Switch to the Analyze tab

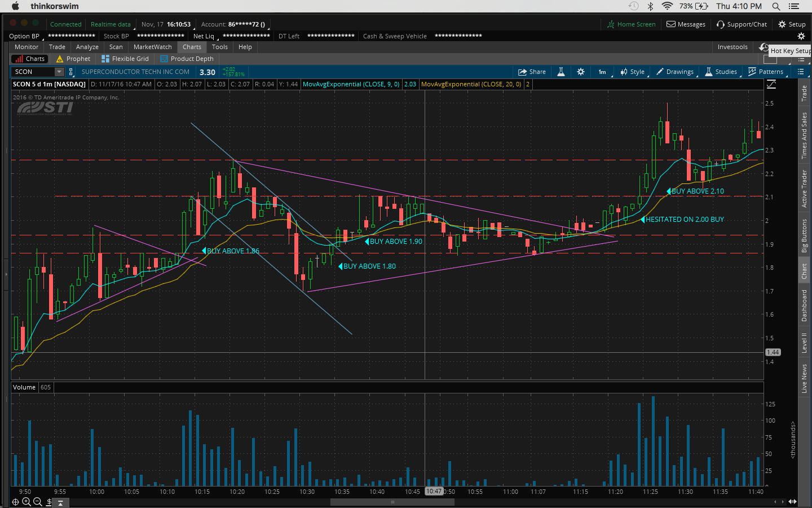[x=87, y=47]
